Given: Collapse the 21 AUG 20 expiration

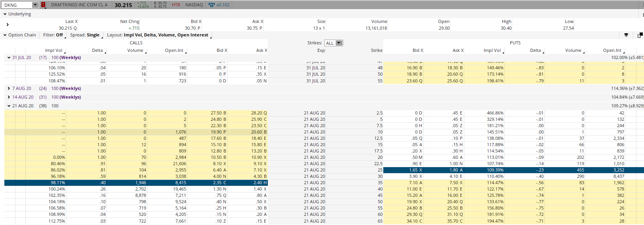Looking at the screenshot, I should click(9, 106).
